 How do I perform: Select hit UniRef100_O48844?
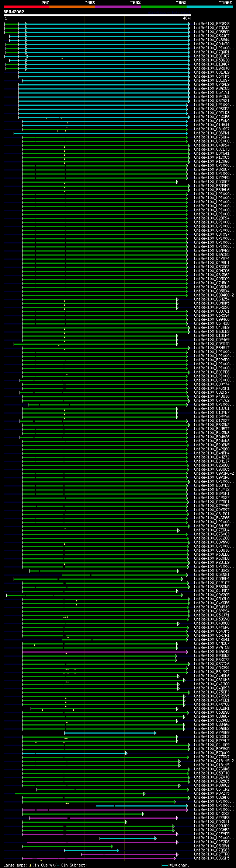[x=212, y=40]
